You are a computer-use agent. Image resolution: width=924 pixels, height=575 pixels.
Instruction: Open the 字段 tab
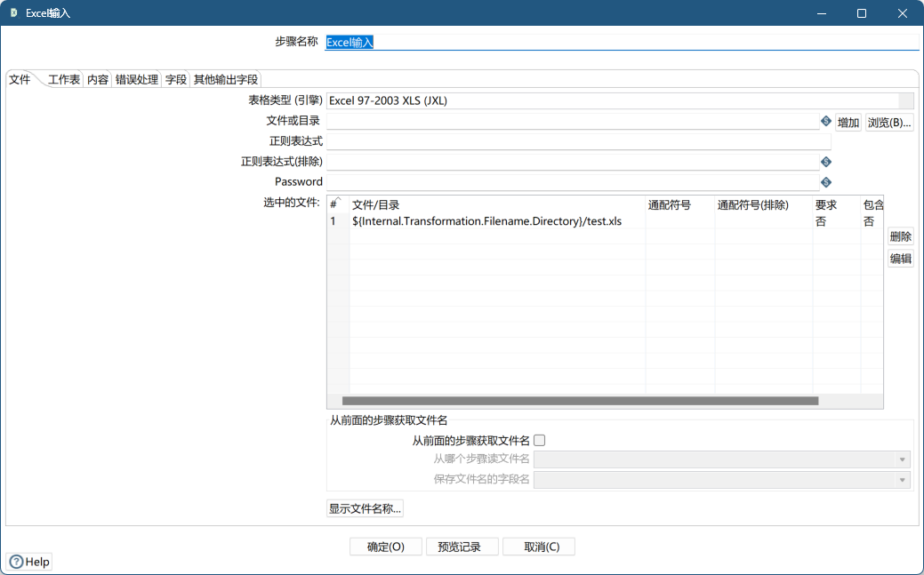175,80
